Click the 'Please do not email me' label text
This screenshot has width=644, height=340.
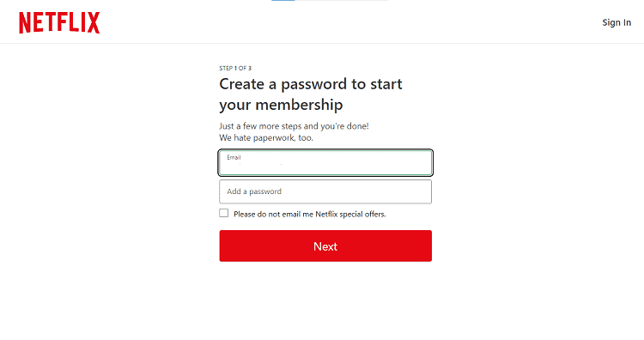click(x=274, y=215)
